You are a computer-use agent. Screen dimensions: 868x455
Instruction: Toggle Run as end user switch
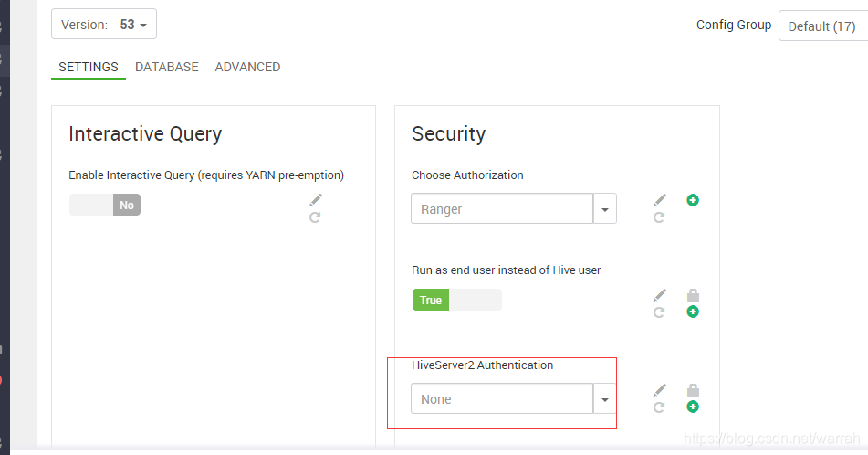456,300
